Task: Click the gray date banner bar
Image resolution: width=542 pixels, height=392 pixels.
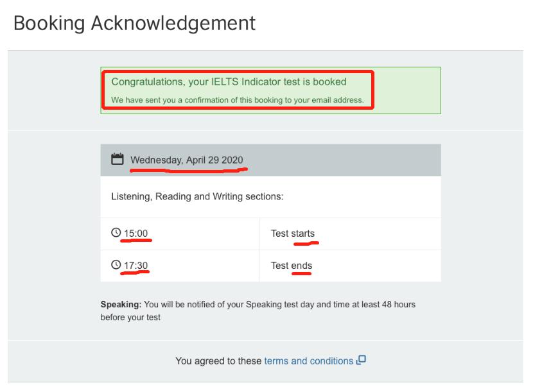Action: (x=270, y=156)
